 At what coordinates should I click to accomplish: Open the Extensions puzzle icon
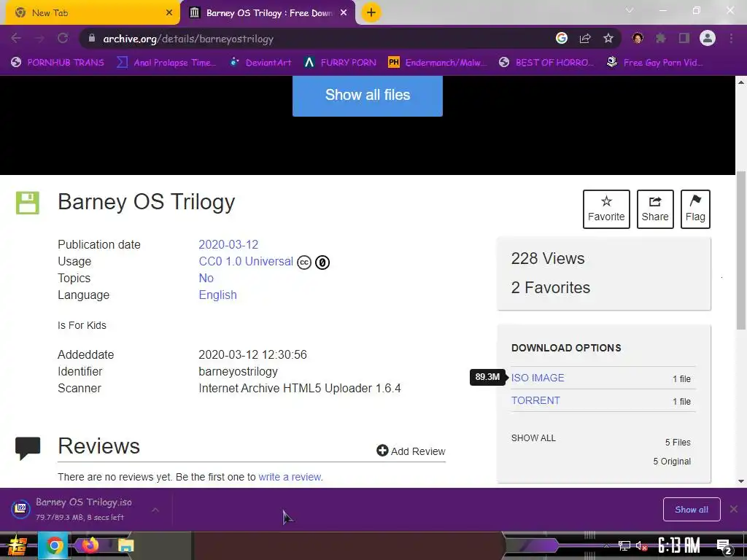[661, 38]
